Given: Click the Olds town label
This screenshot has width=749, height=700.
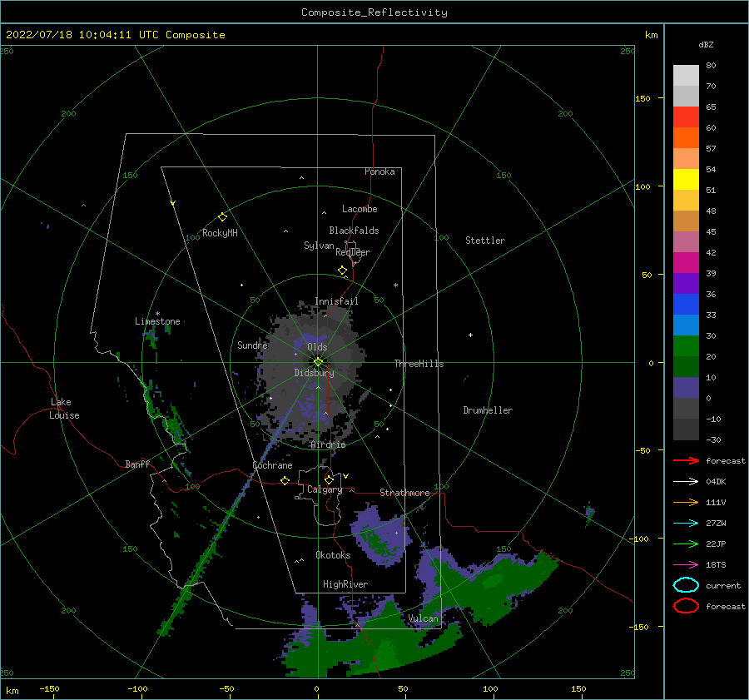Looking at the screenshot, I should (317, 347).
